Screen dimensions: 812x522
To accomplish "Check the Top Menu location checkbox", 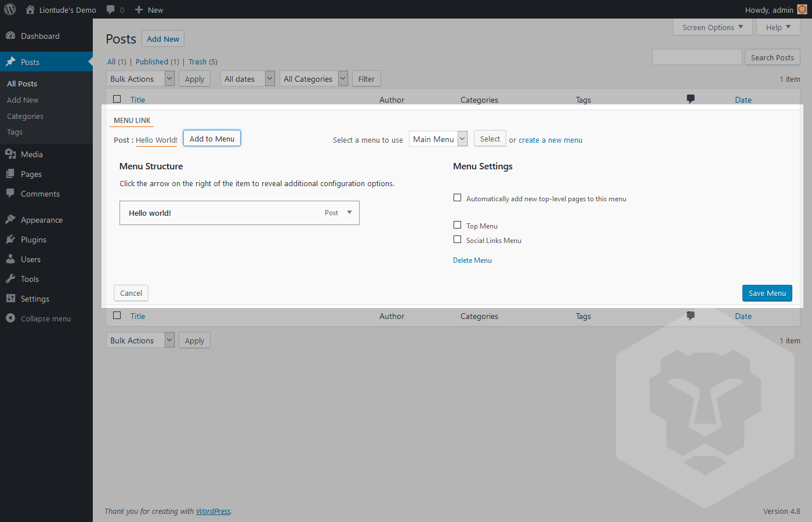I will tap(457, 225).
